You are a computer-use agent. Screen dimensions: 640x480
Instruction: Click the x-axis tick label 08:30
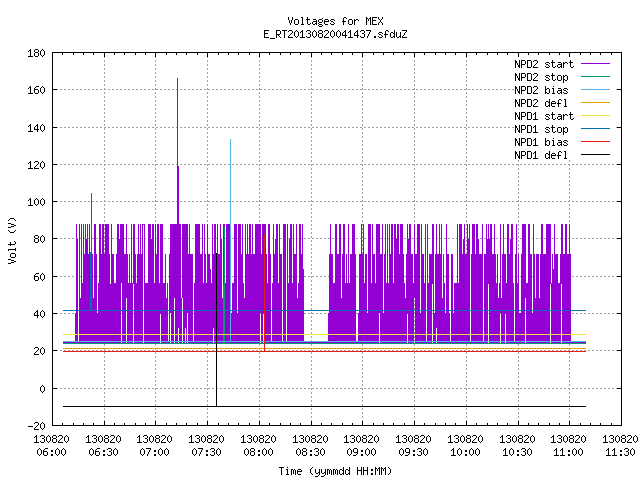(310, 452)
